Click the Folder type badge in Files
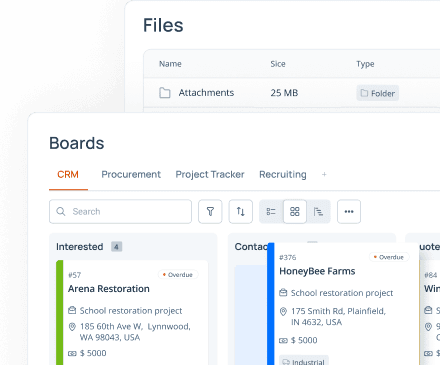This screenshot has width=440, height=365. [x=378, y=93]
